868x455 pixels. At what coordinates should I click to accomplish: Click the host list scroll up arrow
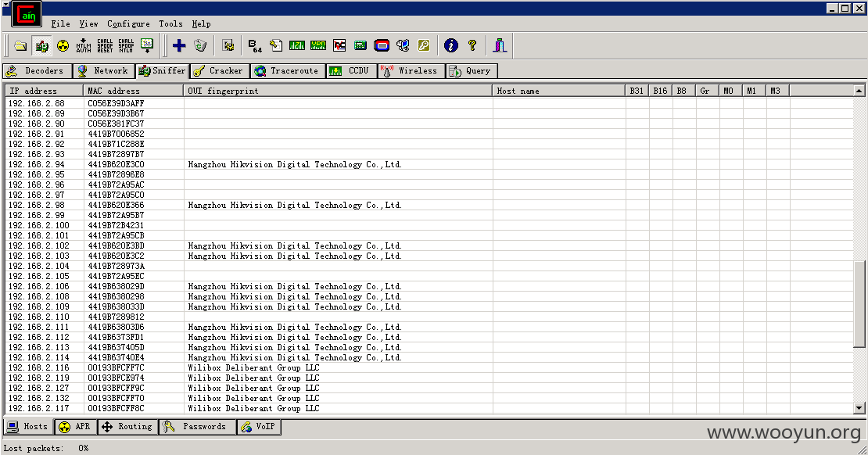pyautogui.click(x=859, y=91)
